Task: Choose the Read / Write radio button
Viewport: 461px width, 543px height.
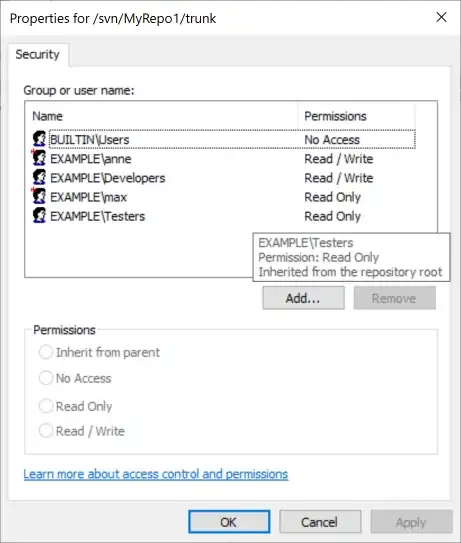Action: tap(46, 431)
